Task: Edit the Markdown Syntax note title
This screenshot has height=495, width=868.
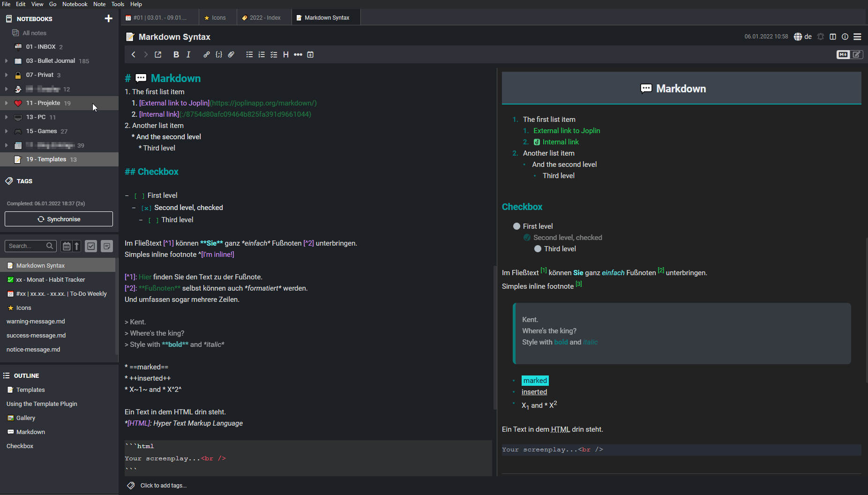Action: pos(174,37)
